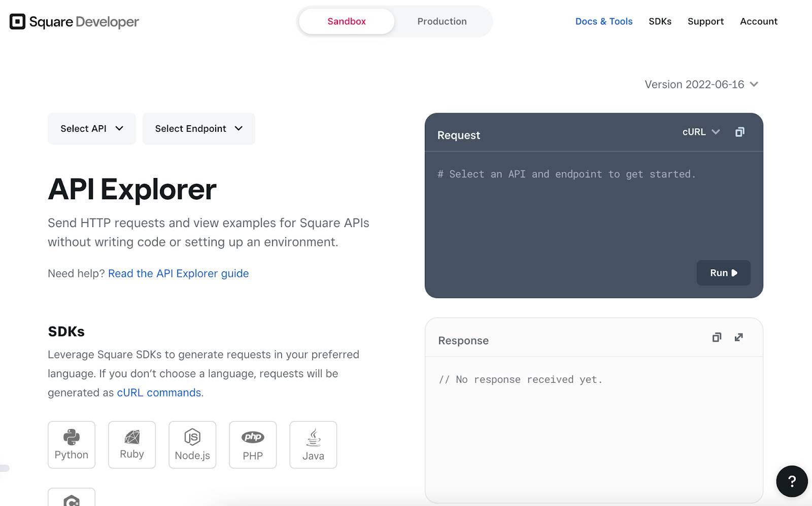This screenshot has height=506, width=812.
Task: Click the '// No response received yet.' text
Action: (x=521, y=379)
